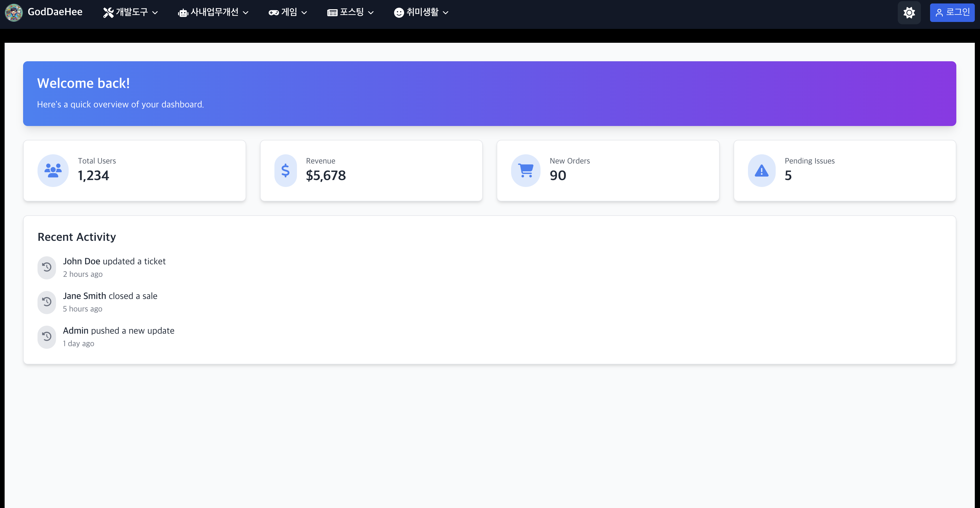Click history icon beside Admin update activity
The image size is (980, 508).
click(47, 337)
